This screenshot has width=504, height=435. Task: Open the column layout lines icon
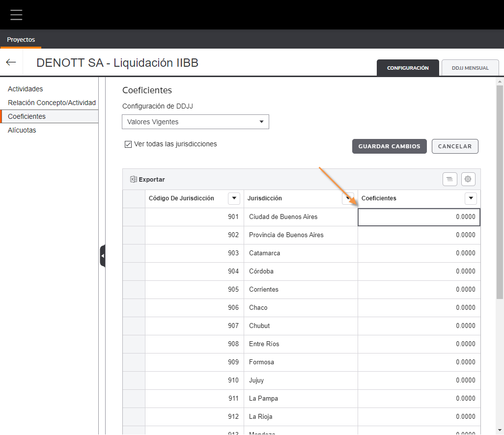tap(449, 179)
